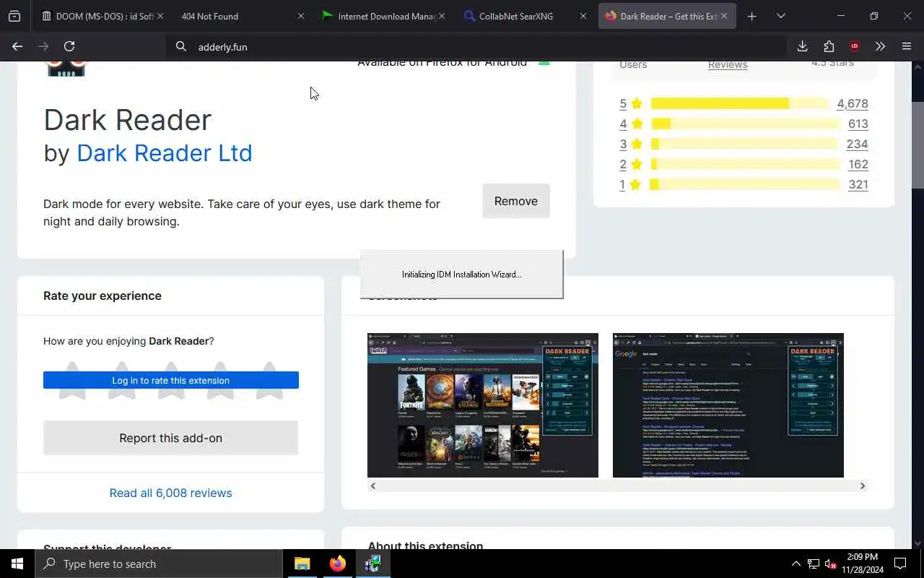
Task: Open the Twitch dark mode screenshot
Action: pyautogui.click(x=483, y=405)
